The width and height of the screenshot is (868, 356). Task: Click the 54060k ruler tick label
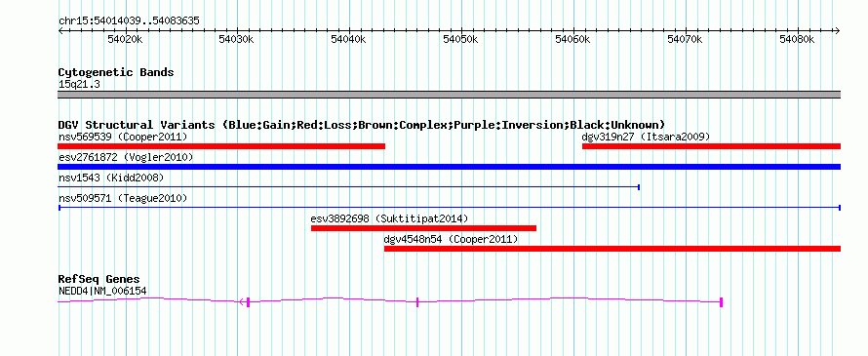[572, 39]
